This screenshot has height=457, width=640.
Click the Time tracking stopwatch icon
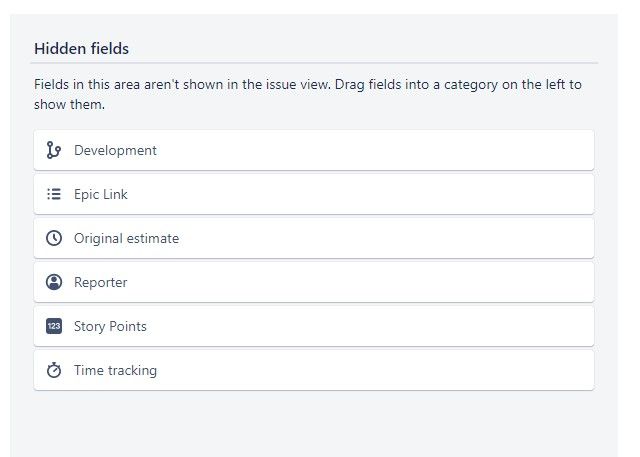pyautogui.click(x=54, y=370)
